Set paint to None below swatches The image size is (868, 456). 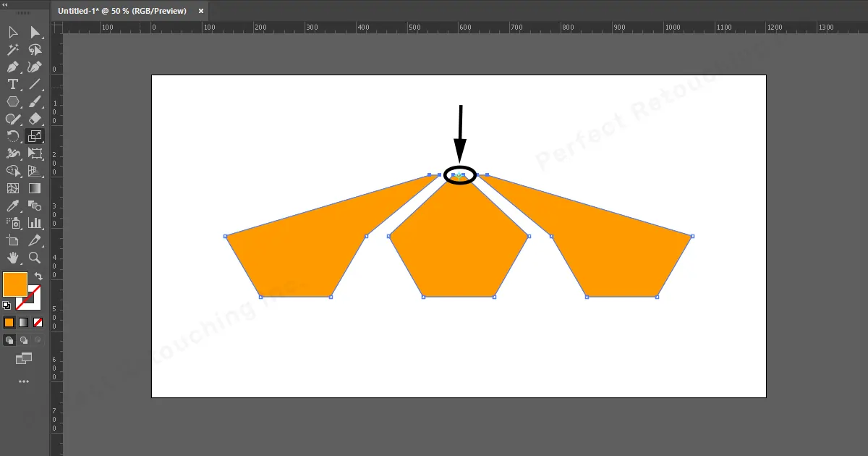(x=38, y=322)
